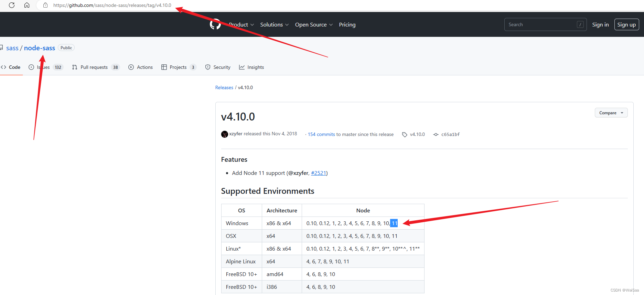
Task: Switch to the Projects tab
Action: tap(179, 67)
